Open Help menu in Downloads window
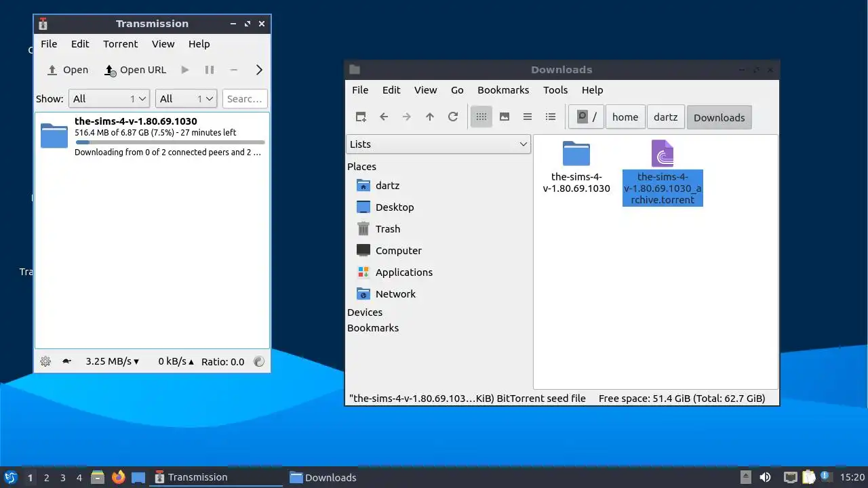Screen dimensions: 868x488 tap(592, 90)
